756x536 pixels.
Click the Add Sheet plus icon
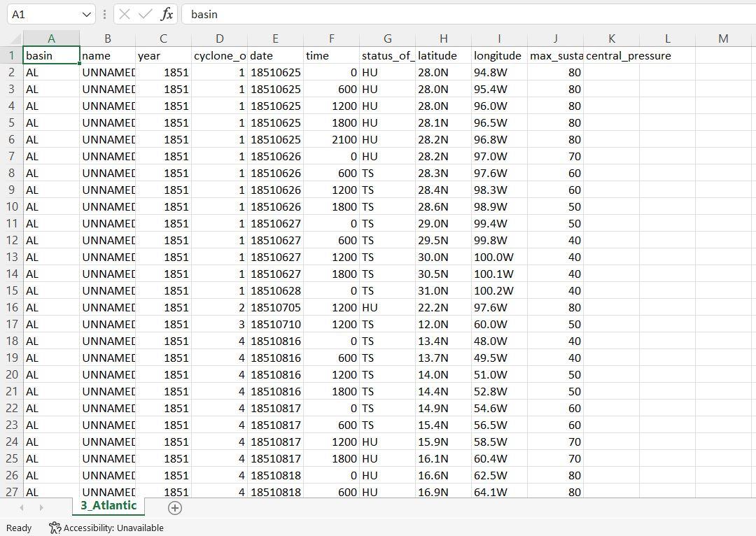pos(174,507)
